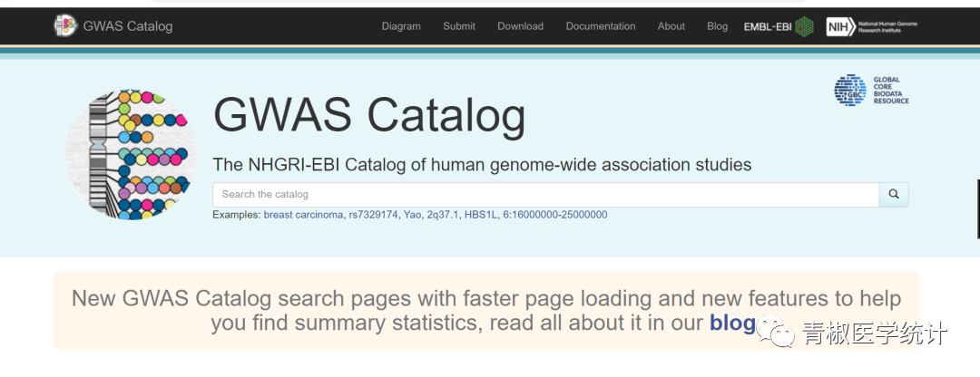This screenshot has width=980, height=377.
Task: Click the GWAS Catalog logo icon in navbar
Action: point(65,26)
